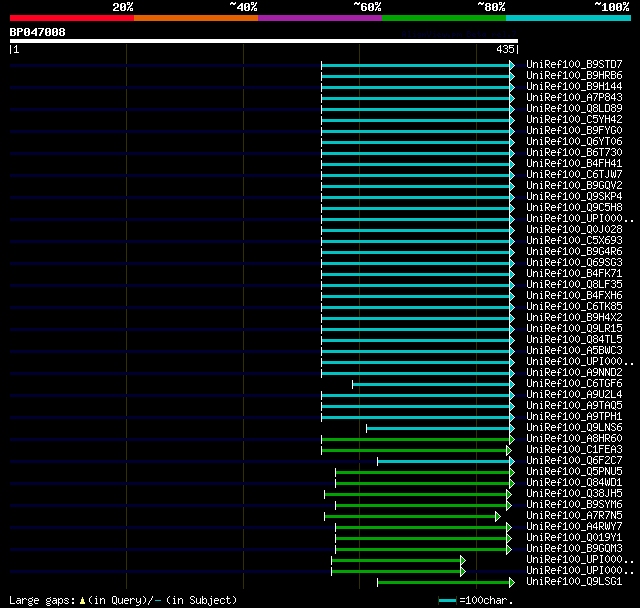The image size is (640, 608).
Task: Select the UniRef100_A9TAQ5 label
Action: tap(574, 406)
